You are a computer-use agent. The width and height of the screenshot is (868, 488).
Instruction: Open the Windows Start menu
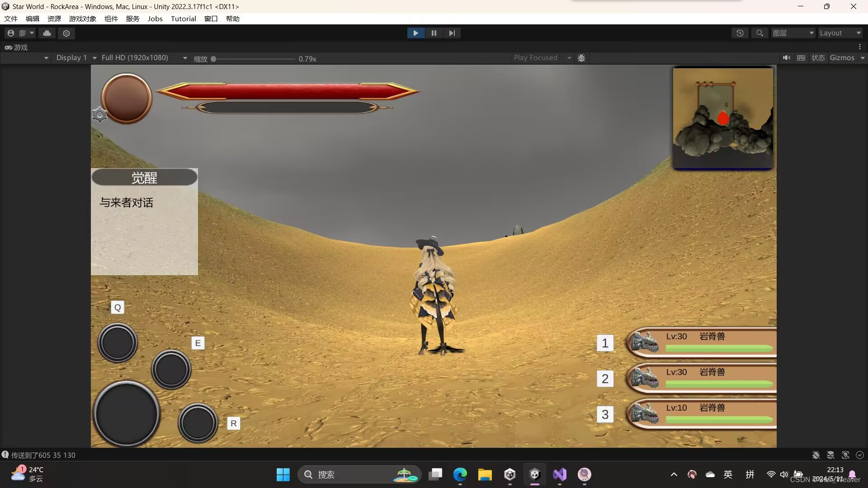(283, 474)
